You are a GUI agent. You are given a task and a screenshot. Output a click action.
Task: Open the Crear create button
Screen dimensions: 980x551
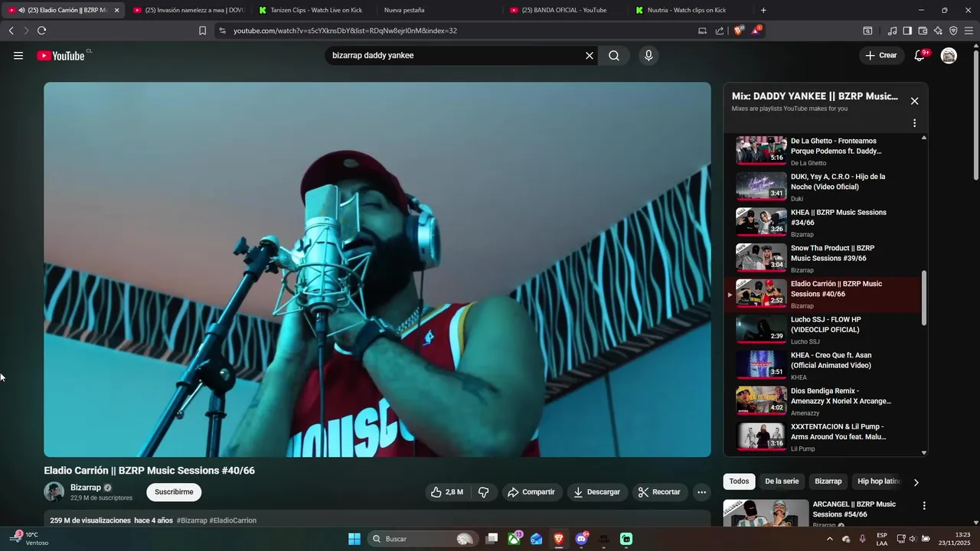pyautogui.click(x=881, y=56)
